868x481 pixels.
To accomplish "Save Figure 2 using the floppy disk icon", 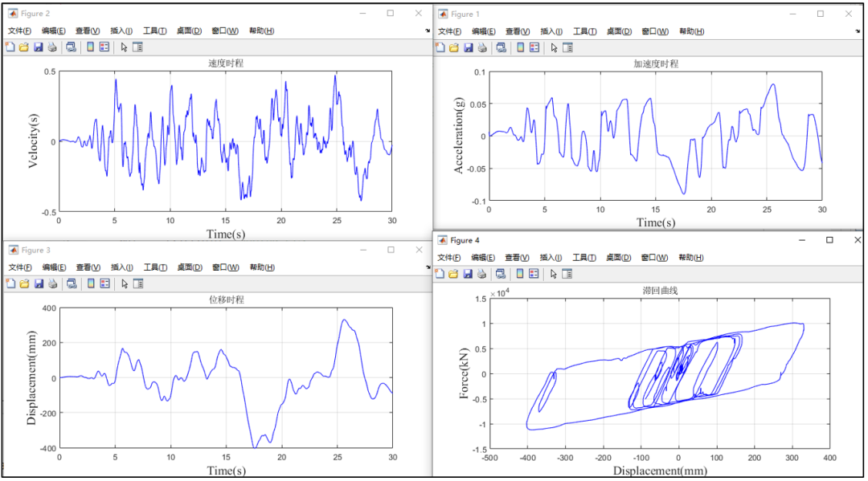I will point(39,47).
